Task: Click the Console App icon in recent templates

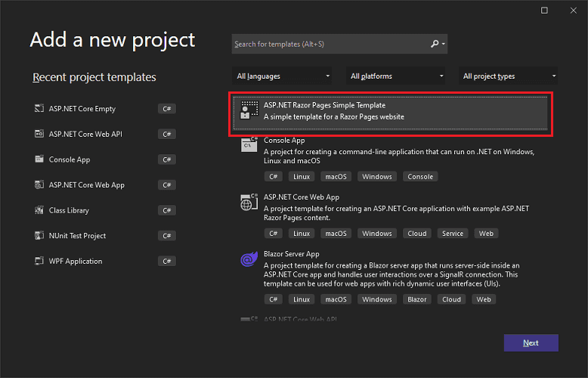Action: tap(39, 160)
